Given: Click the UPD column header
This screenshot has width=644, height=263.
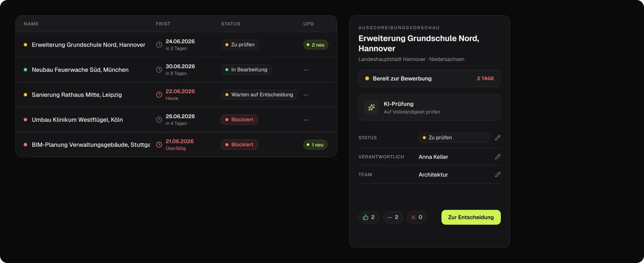Looking at the screenshot, I should (309, 24).
